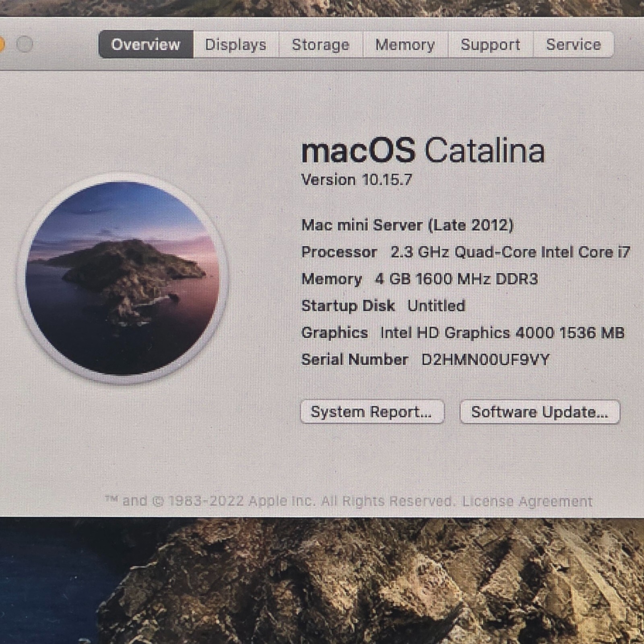Click the macOS Catalina island logo

tap(122, 278)
